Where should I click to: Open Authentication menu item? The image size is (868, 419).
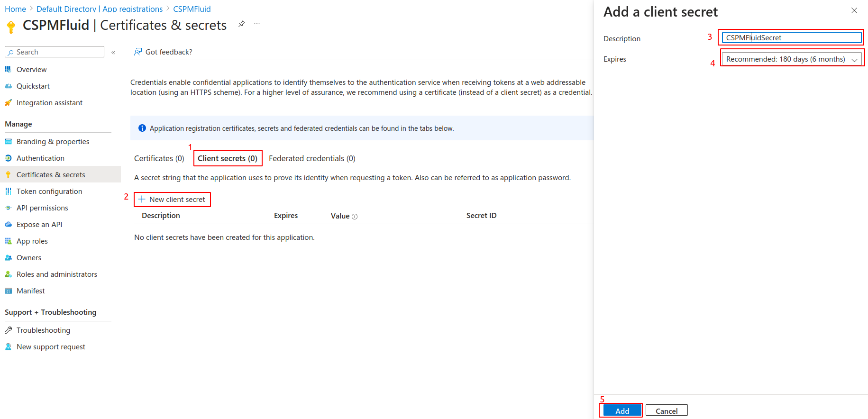pos(40,158)
